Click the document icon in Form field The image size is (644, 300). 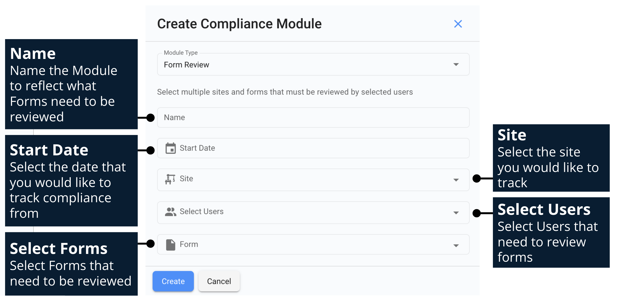pyautogui.click(x=170, y=245)
